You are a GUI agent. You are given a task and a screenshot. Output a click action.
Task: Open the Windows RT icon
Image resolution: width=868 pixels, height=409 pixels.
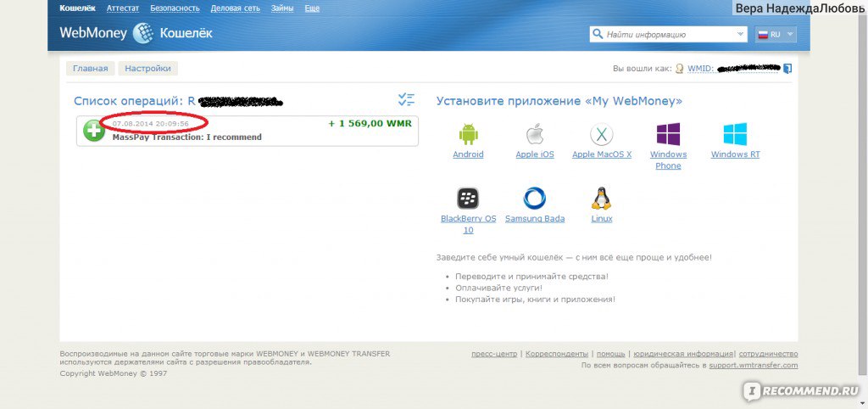point(735,134)
